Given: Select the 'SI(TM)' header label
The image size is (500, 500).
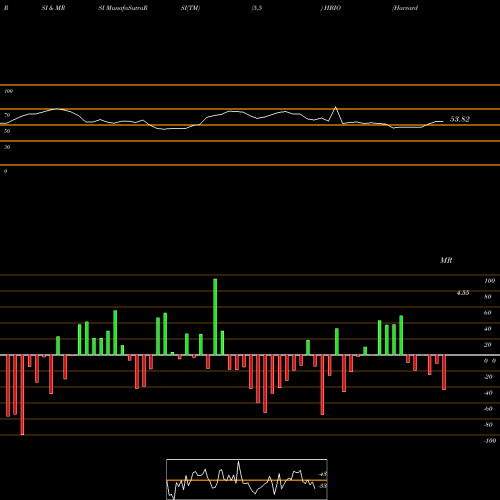Looking at the screenshot, I should coord(190,8).
